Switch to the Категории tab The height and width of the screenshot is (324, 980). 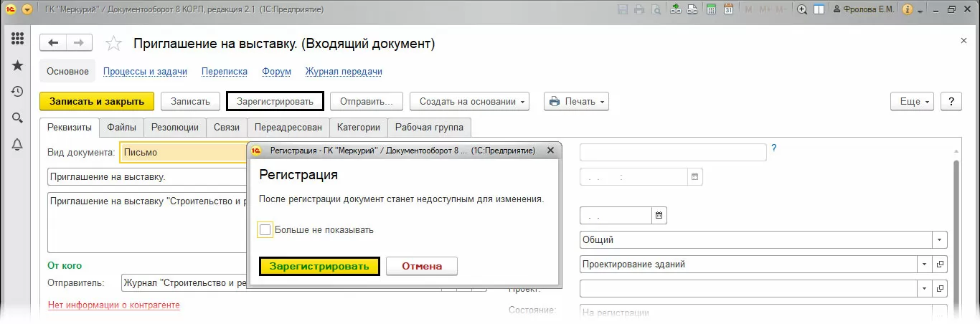[x=359, y=128]
